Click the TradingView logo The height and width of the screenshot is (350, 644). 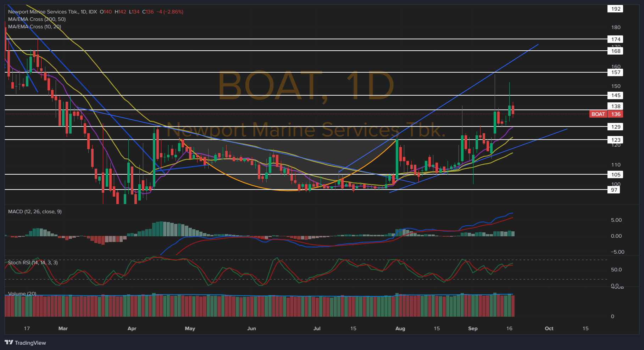pos(25,343)
